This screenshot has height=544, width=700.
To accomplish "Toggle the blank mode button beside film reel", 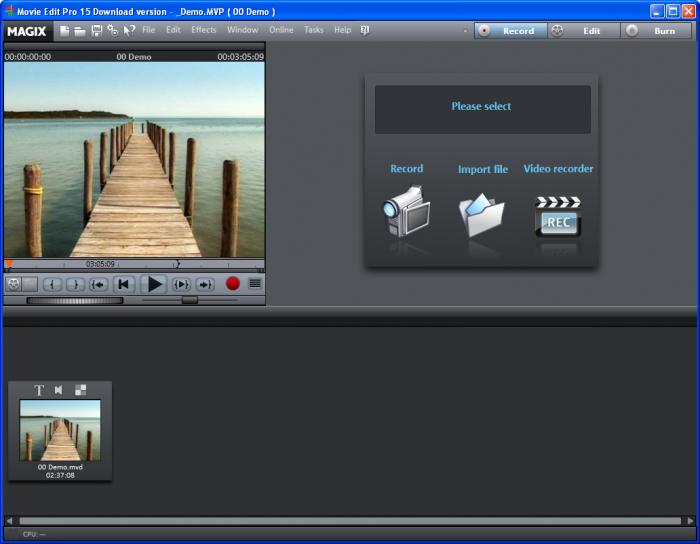I will pyautogui.click(x=30, y=284).
